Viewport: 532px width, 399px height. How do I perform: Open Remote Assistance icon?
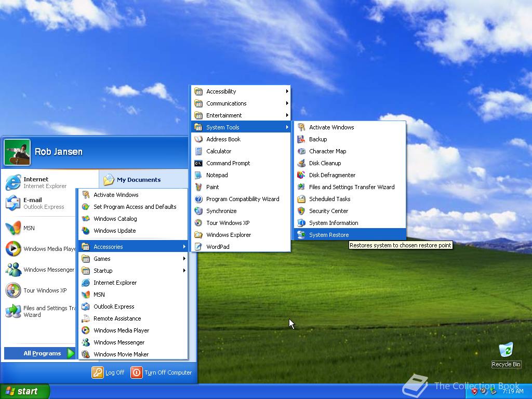(86, 318)
